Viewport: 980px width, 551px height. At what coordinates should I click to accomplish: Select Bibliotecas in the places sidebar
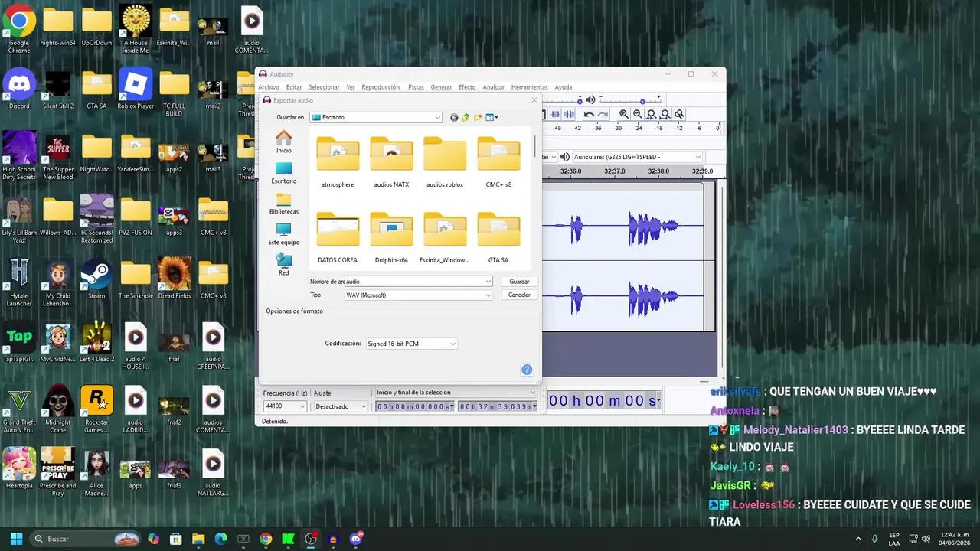tap(284, 204)
